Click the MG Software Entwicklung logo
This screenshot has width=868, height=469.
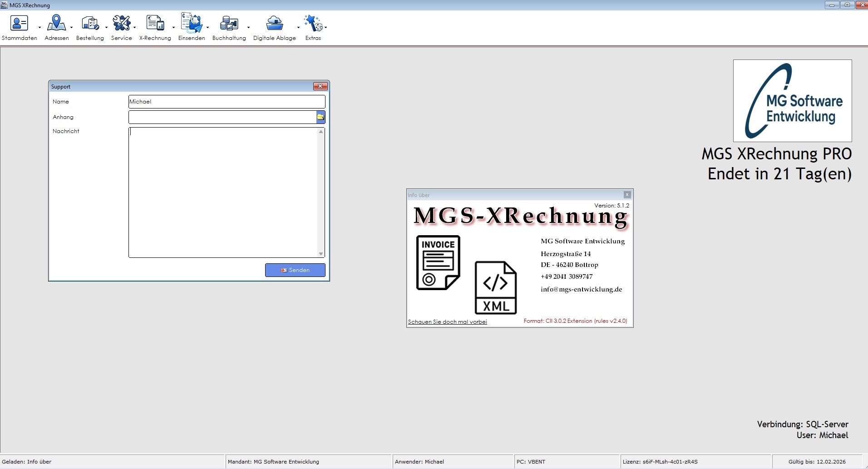point(793,101)
